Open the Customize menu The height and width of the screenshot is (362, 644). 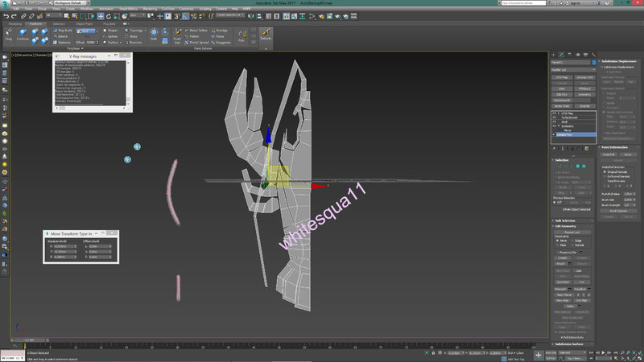click(186, 9)
